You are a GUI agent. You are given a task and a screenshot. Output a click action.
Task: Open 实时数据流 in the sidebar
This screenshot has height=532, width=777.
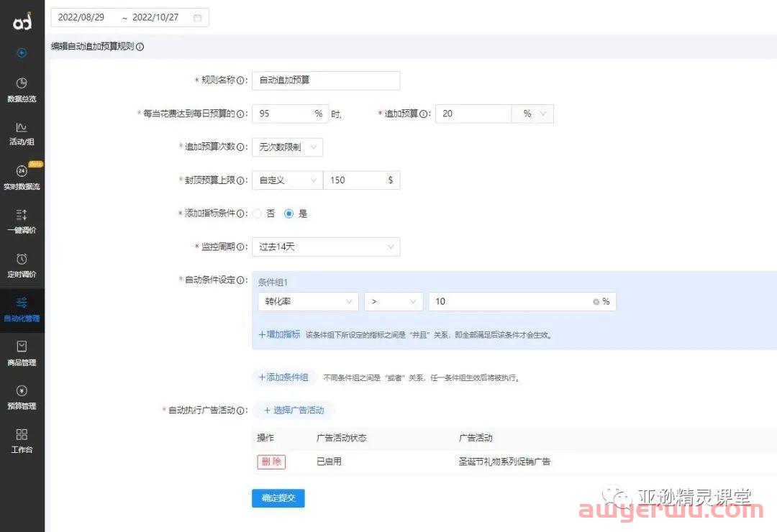click(x=22, y=178)
